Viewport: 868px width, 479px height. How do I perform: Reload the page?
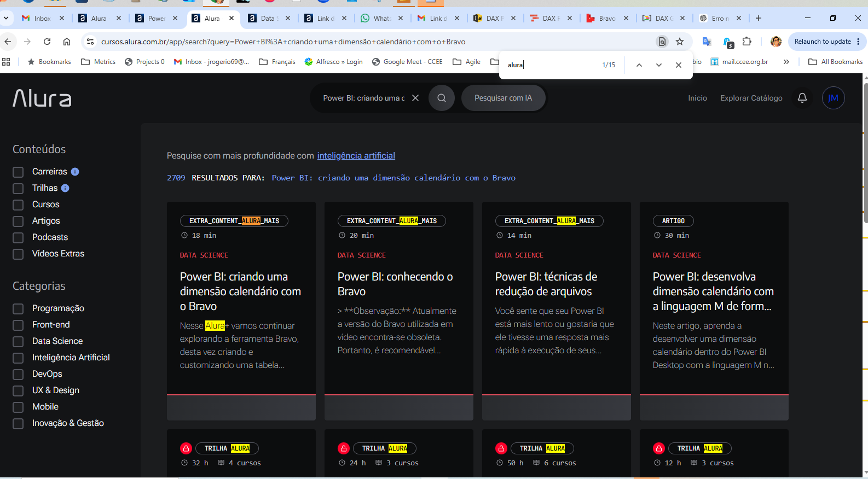tap(47, 42)
